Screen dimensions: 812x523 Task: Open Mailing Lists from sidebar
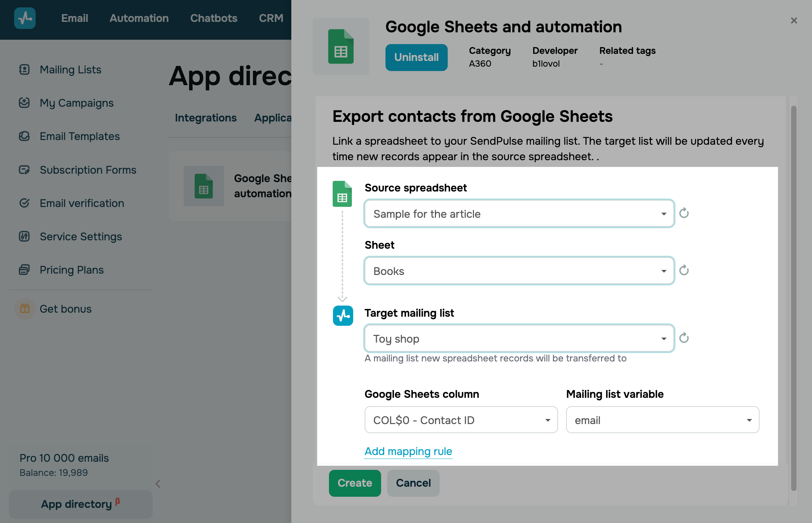click(x=70, y=70)
